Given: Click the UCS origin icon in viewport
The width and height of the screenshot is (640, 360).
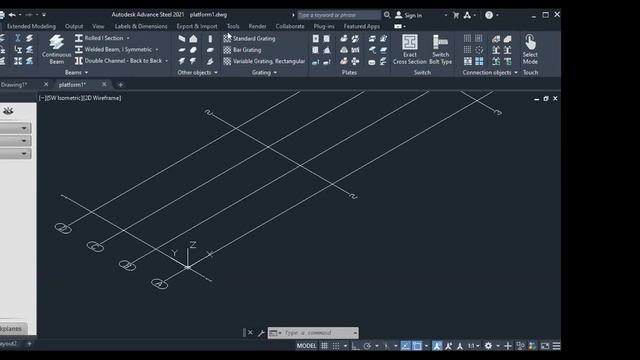Looking at the screenshot, I should (188, 267).
